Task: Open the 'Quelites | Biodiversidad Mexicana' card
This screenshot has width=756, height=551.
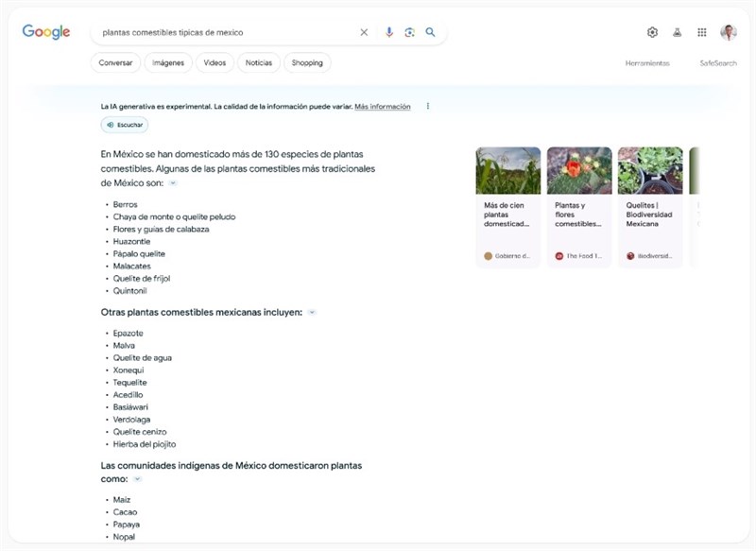Action: (650, 207)
